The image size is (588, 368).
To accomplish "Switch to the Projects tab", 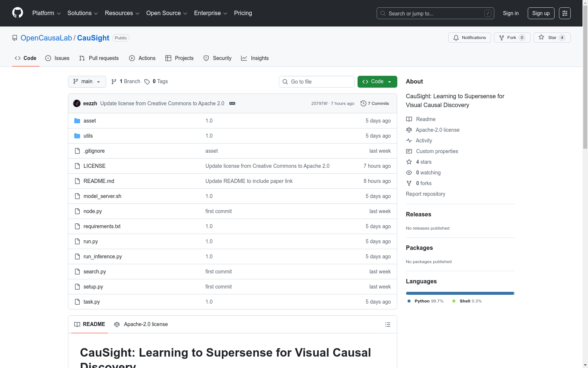I will [179, 58].
